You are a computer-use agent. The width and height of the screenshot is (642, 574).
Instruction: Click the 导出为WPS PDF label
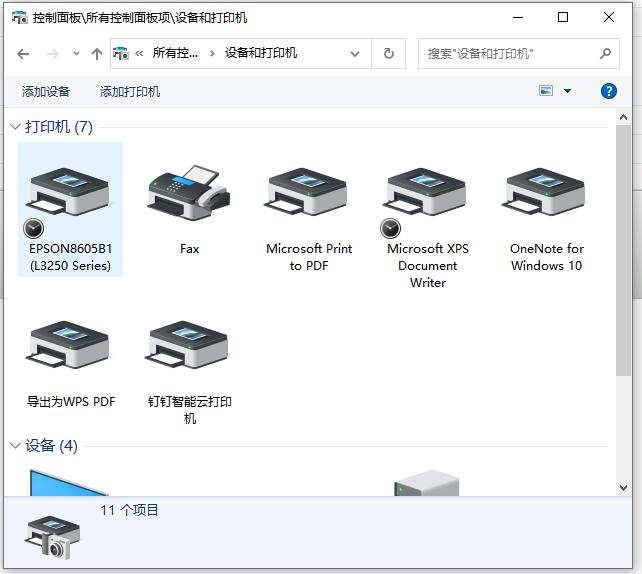pyautogui.click(x=71, y=402)
